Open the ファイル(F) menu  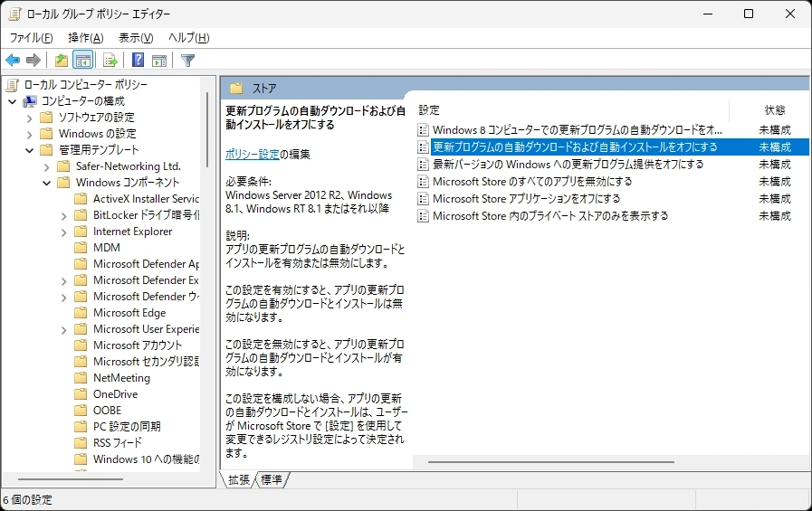(x=31, y=38)
